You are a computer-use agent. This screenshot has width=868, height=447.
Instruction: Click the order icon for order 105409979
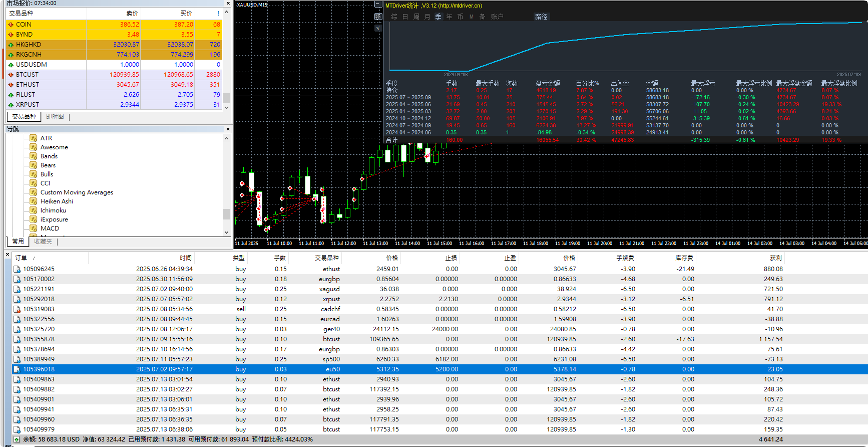[x=17, y=429]
